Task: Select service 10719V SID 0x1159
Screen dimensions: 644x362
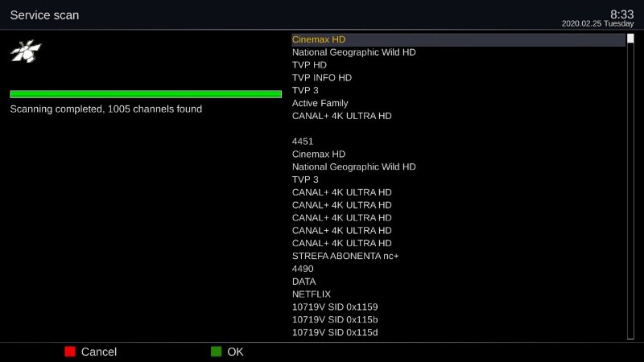Action: tap(335, 307)
